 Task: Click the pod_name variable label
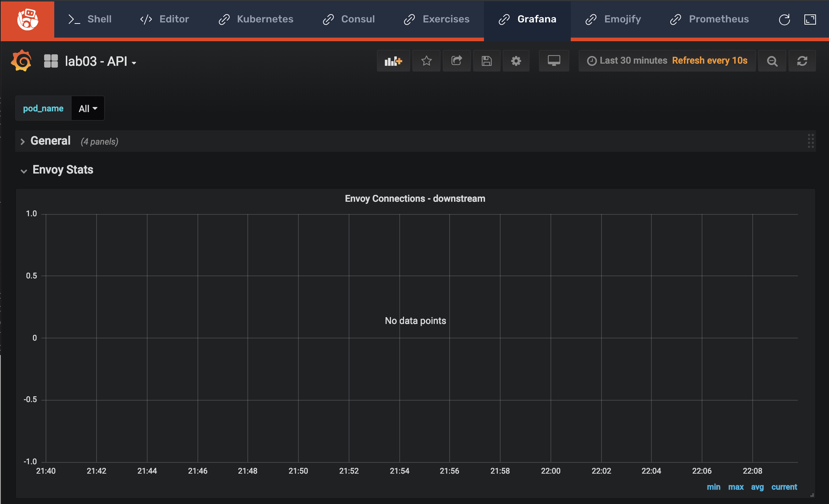coord(43,108)
